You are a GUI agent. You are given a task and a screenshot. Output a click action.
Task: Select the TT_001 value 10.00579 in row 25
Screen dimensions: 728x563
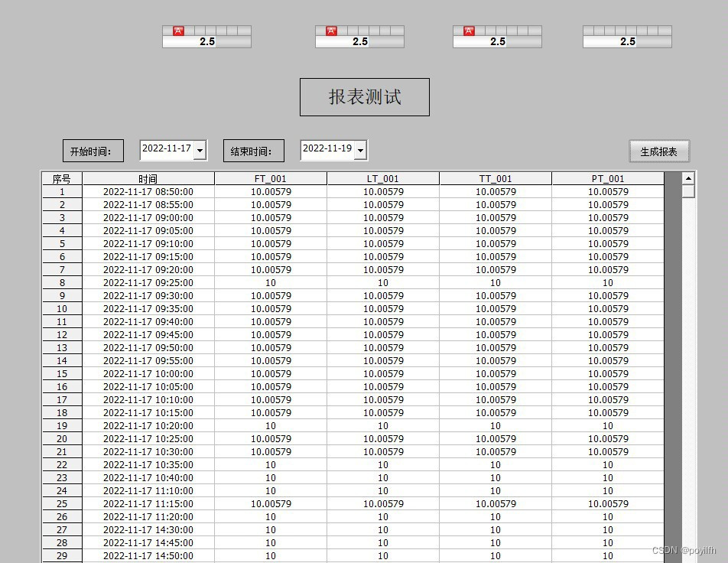click(x=496, y=503)
